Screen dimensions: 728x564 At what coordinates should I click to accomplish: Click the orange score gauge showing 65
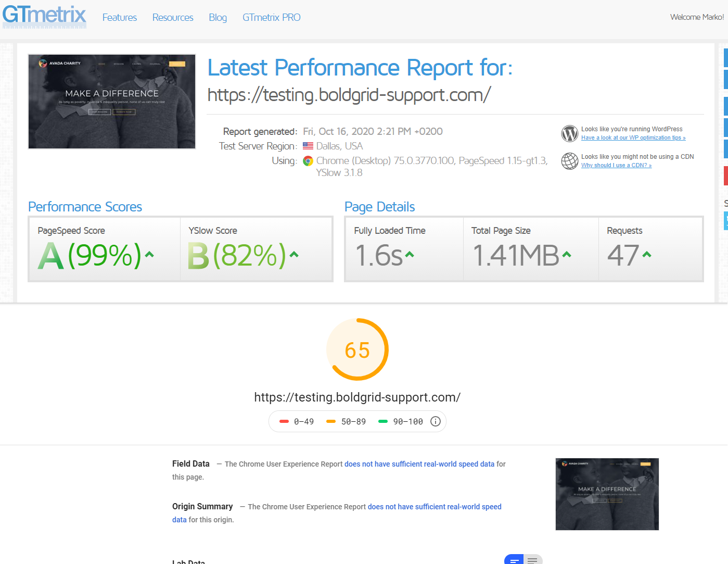coord(357,349)
